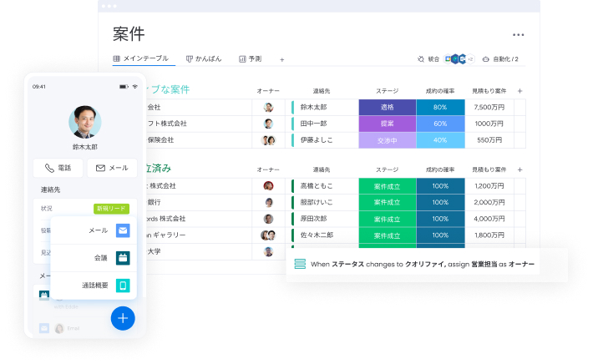This screenshot has width=593, height=364.
Task: Click the 80% probability color cell
Action: (440, 108)
